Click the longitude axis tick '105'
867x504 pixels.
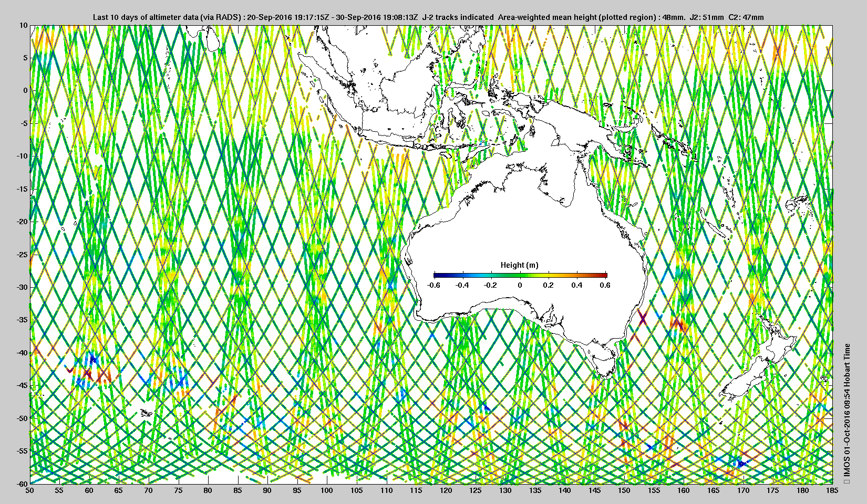[x=357, y=490]
